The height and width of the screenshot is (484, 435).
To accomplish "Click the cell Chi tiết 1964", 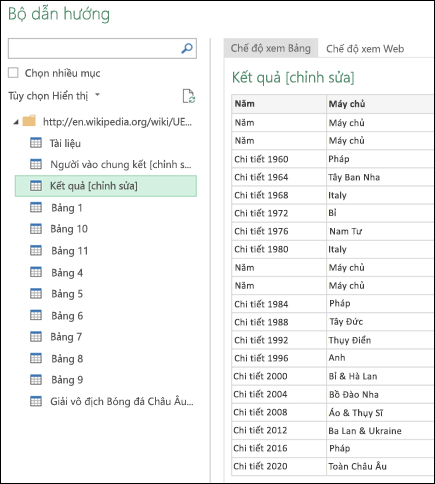I will coord(279,177).
